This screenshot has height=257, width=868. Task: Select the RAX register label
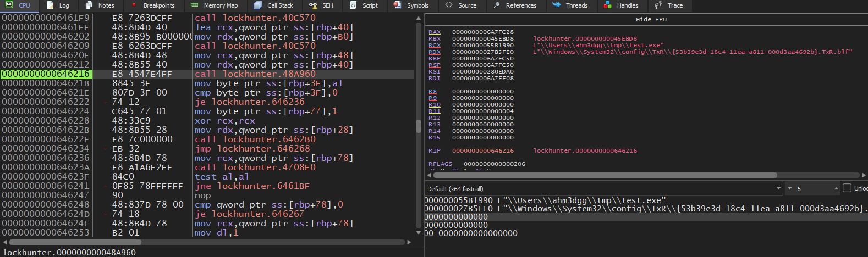click(x=435, y=32)
